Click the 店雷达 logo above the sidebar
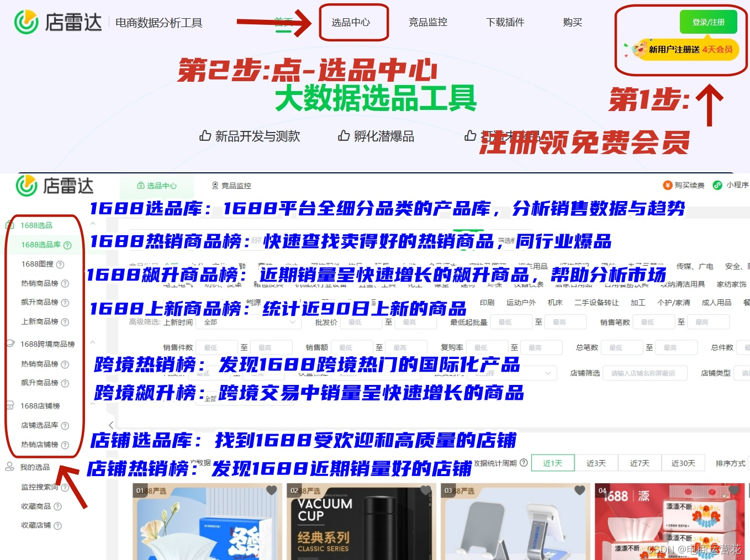Image resolution: width=750 pixels, height=560 pixels. click(55, 186)
